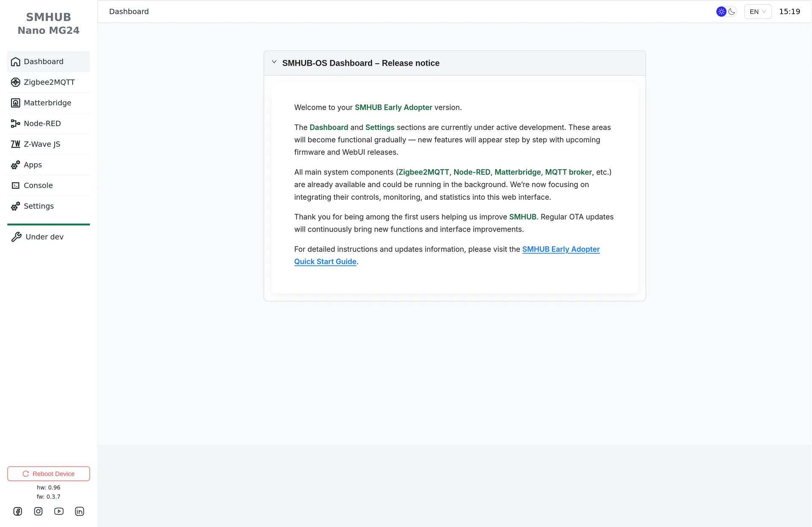Viewport: 812px width, 527px height.
Task: Enable light mode via sun toggle
Action: (x=721, y=11)
